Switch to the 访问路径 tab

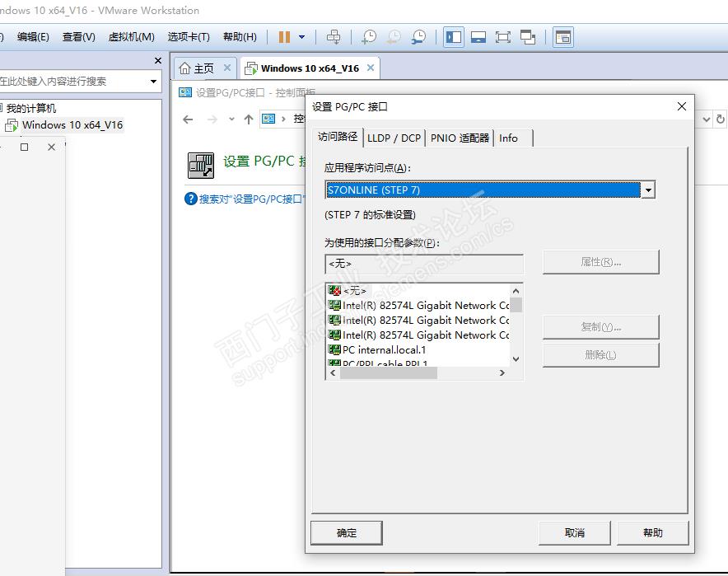pyautogui.click(x=338, y=137)
